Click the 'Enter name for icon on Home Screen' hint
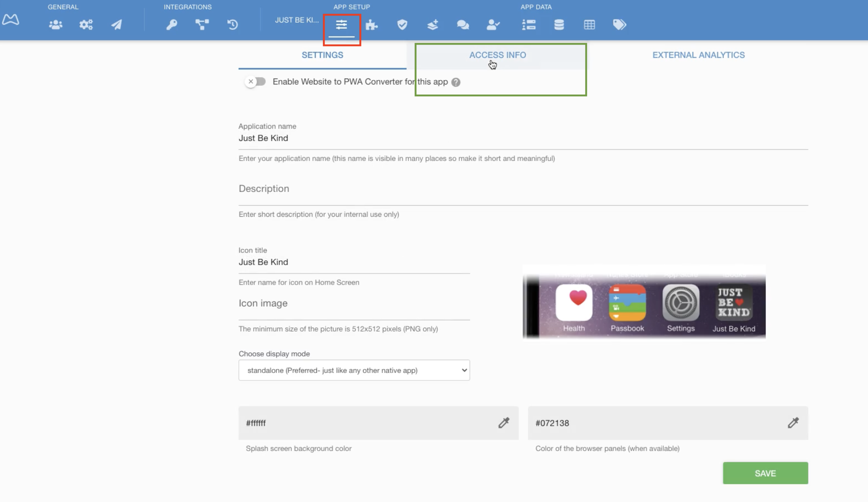868x502 pixels. pos(299,282)
